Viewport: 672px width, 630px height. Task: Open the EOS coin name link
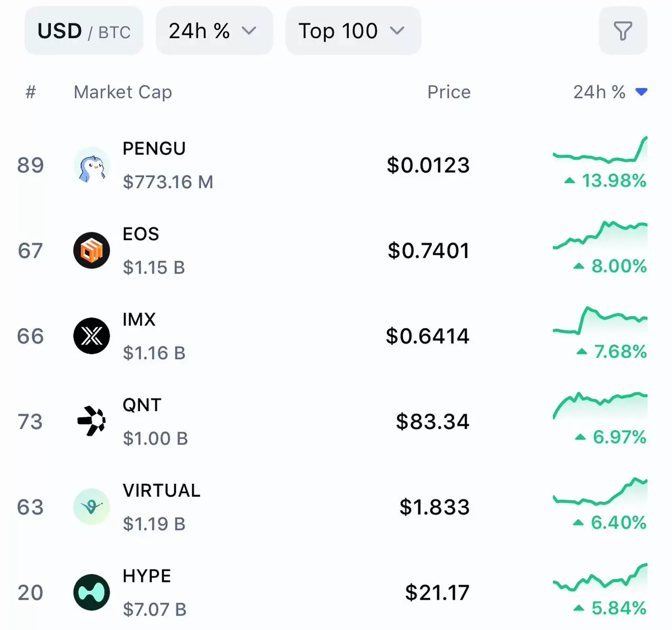141,234
